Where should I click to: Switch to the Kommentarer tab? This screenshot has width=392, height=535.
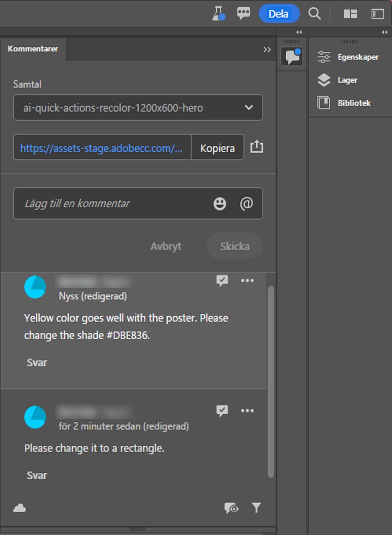pyautogui.click(x=33, y=48)
